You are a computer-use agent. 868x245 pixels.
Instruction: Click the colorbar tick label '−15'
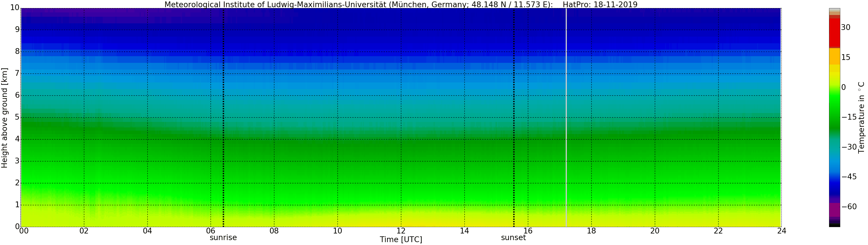click(849, 117)
